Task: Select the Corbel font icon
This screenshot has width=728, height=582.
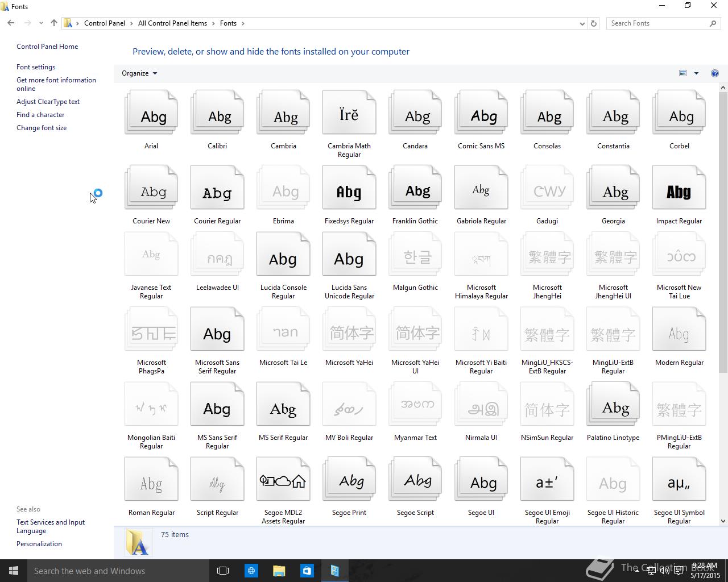Action: 679,112
